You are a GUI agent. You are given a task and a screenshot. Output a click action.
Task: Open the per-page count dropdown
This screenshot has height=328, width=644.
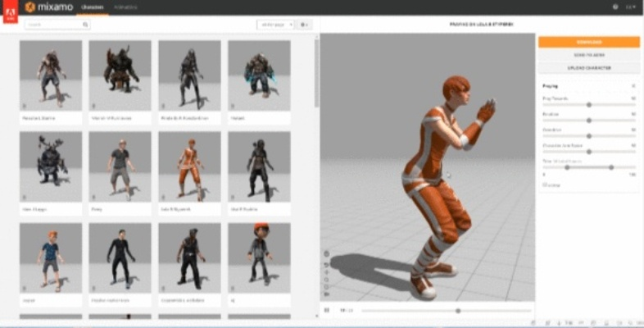click(274, 25)
